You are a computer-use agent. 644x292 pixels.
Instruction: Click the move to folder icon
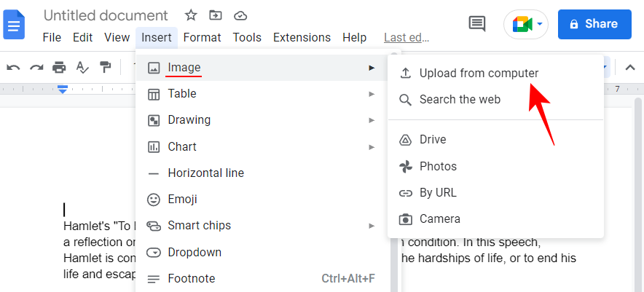(x=216, y=15)
